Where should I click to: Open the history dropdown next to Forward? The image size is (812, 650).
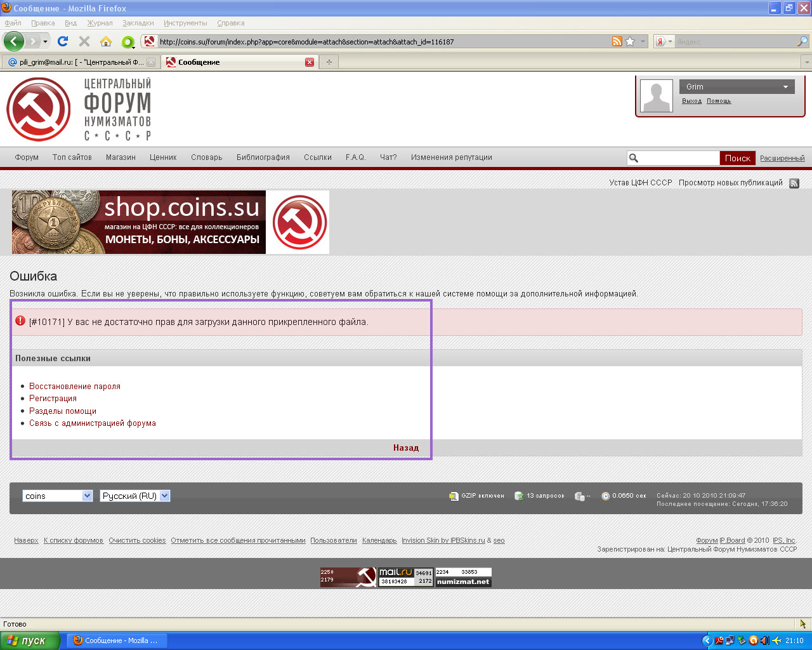[45, 42]
